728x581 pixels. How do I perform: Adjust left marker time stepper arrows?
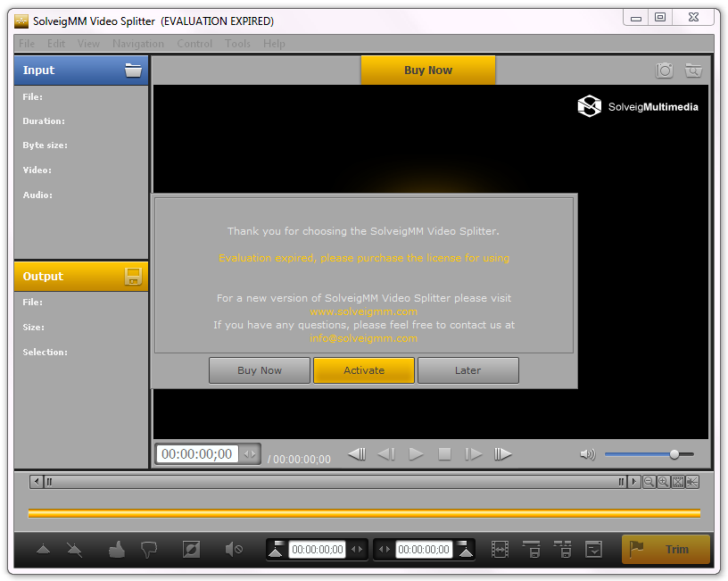[x=357, y=550]
